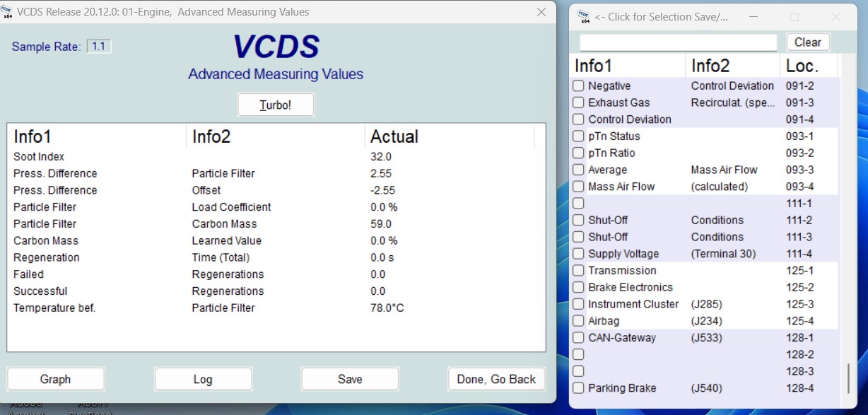Screen dimensions: 868x415
Task: Click the selection window's title bar icon
Action: click(583, 16)
